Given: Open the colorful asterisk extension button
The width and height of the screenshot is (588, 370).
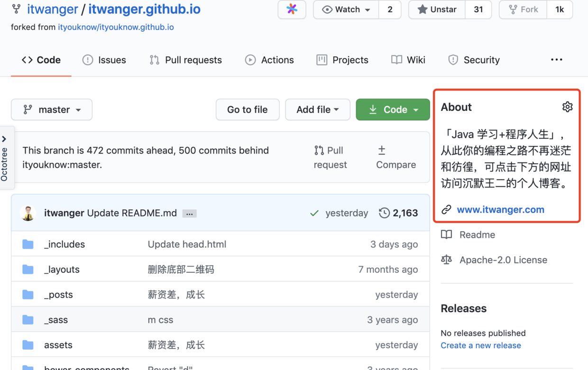Looking at the screenshot, I should [292, 9].
